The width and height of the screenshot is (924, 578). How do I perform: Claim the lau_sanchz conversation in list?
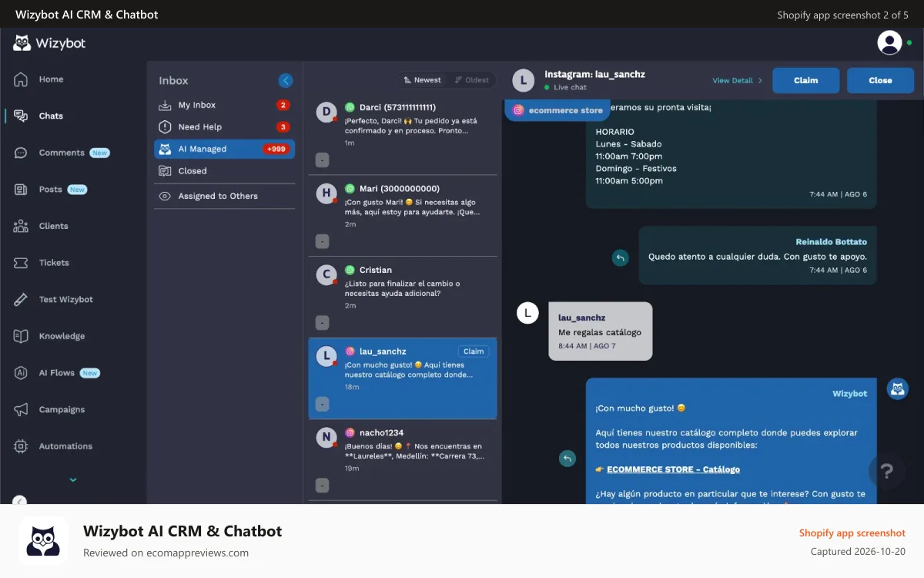click(474, 351)
